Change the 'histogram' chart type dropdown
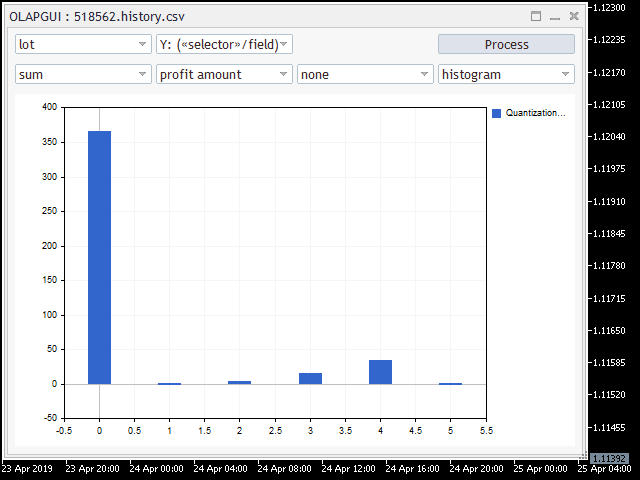This screenshot has width=640, height=480. coord(506,74)
